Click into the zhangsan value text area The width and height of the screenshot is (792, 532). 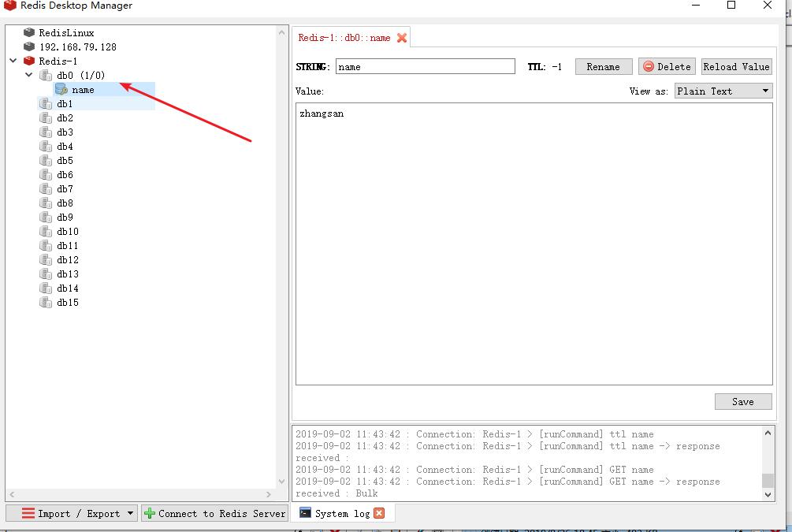[x=534, y=244]
